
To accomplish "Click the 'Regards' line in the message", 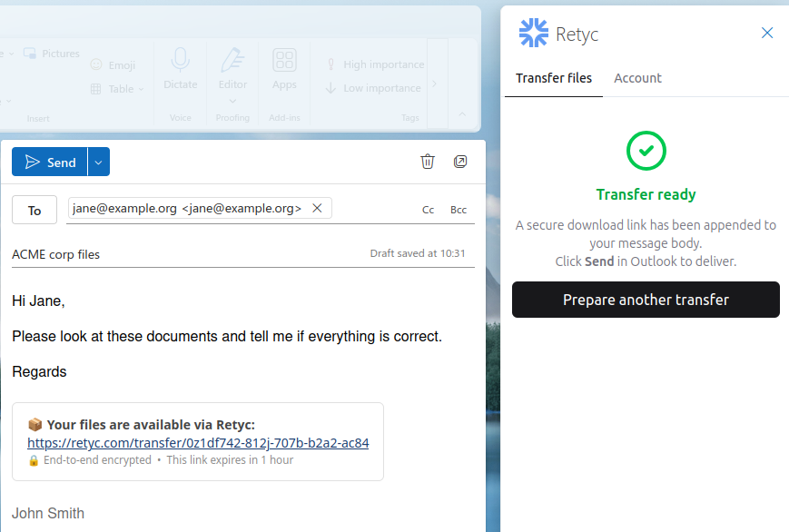I will coord(39,372).
